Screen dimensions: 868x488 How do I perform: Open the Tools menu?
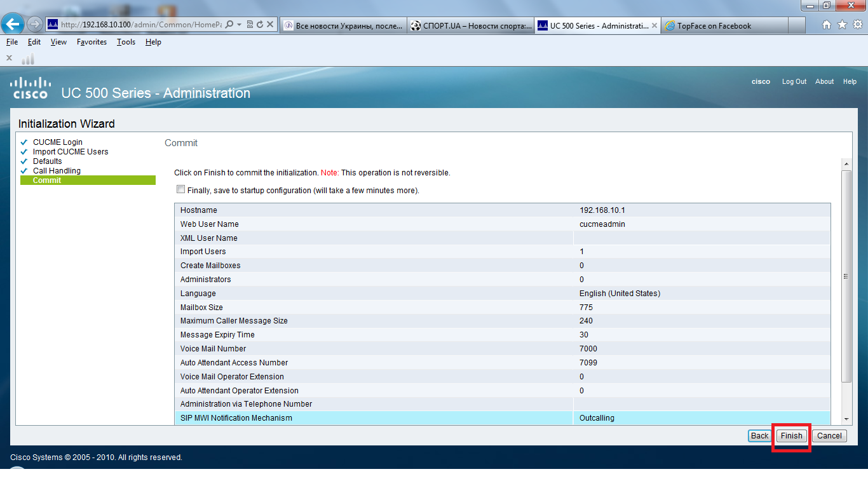pyautogui.click(x=125, y=42)
